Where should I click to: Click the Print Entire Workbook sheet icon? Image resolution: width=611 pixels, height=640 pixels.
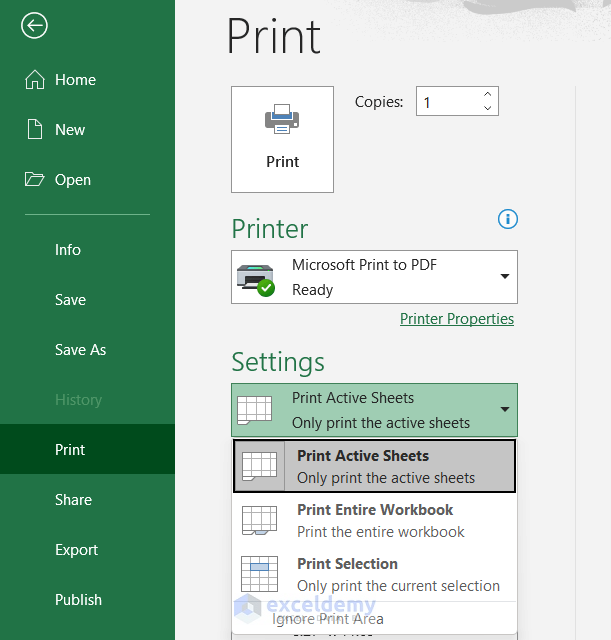259,520
